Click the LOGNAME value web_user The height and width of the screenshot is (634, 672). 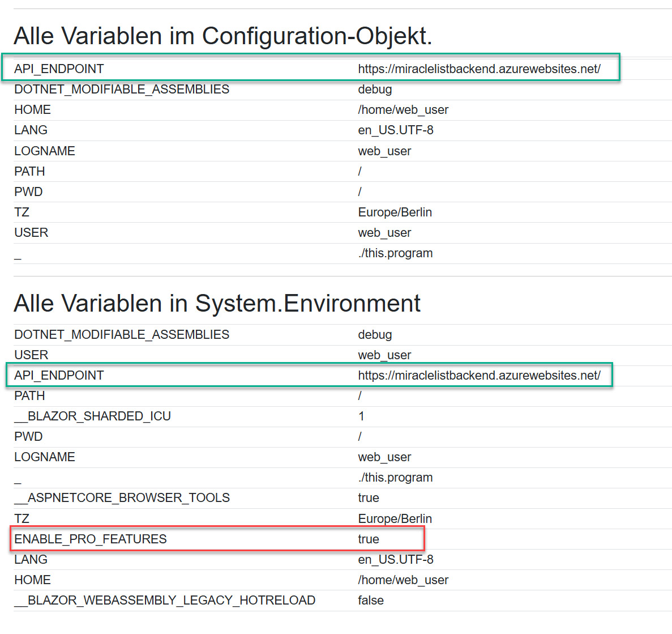click(384, 151)
